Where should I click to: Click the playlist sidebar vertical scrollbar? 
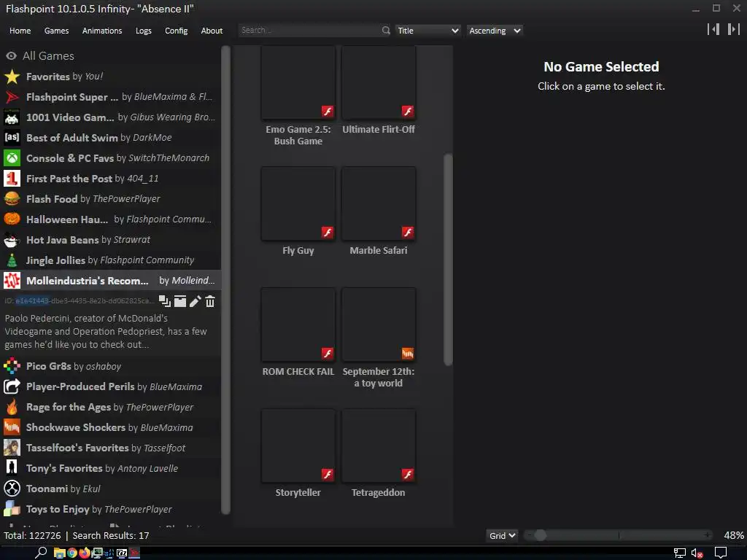(226, 280)
